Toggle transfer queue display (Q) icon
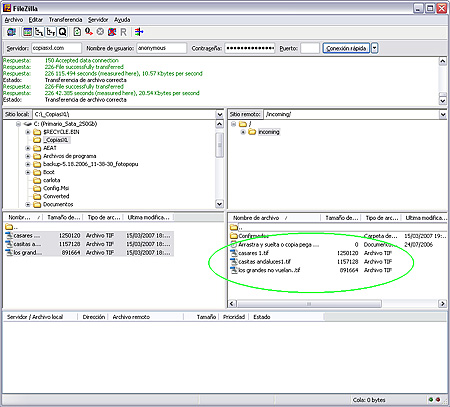The image size is (450, 407). coord(62,32)
